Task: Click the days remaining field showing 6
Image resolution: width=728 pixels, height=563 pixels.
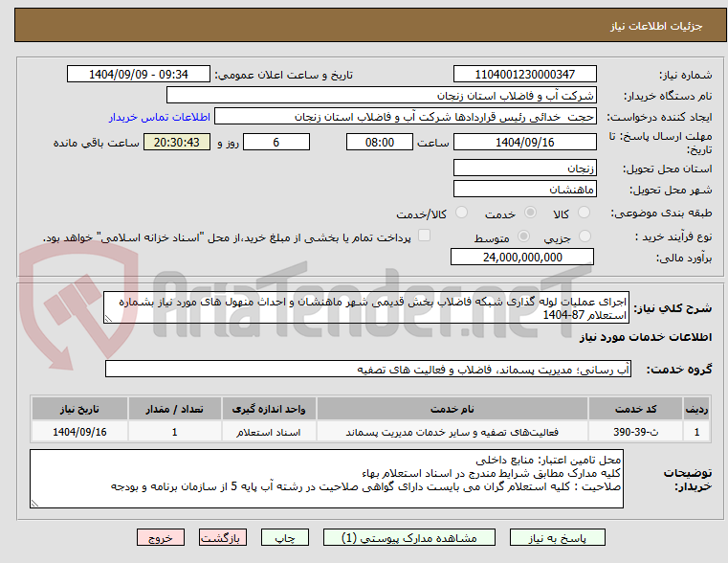Action: click(x=276, y=142)
